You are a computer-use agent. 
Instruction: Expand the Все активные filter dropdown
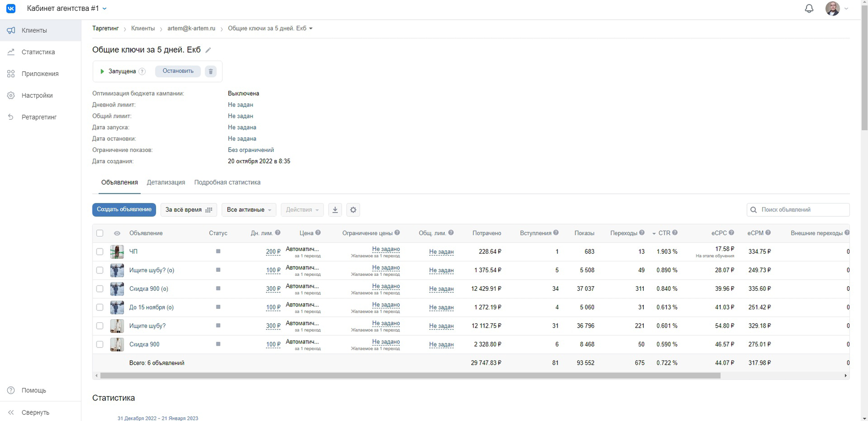tap(249, 210)
